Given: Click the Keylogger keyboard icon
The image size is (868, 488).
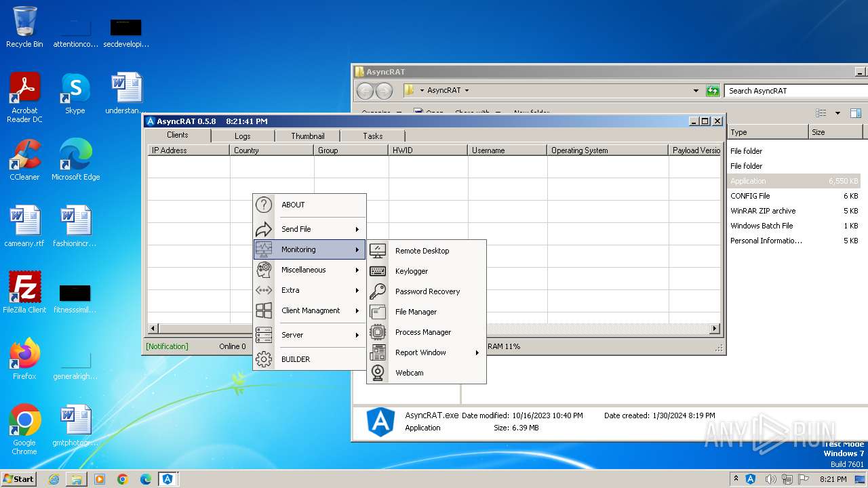Looking at the screenshot, I should (x=378, y=271).
